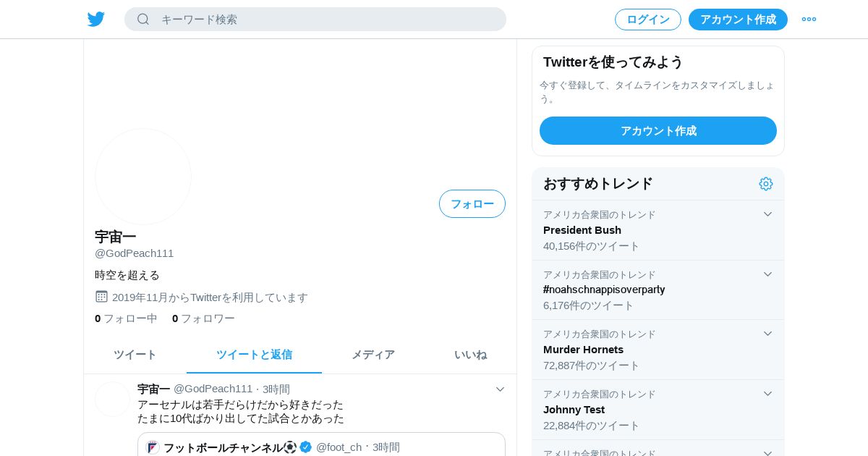This screenshot has width=868, height=456.
Task: Expand the President Bush trend chevron
Action: pyautogui.click(x=767, y=214)
